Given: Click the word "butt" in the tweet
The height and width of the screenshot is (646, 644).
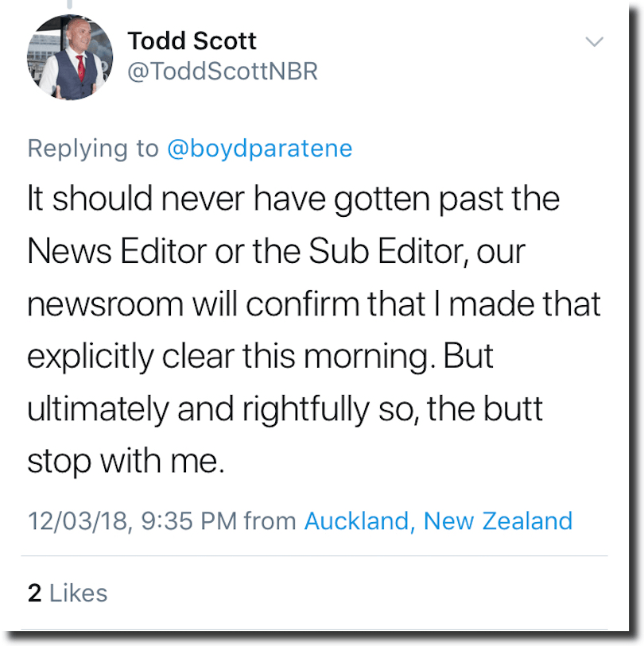Looking at the screenshot, I should point(514,408).
